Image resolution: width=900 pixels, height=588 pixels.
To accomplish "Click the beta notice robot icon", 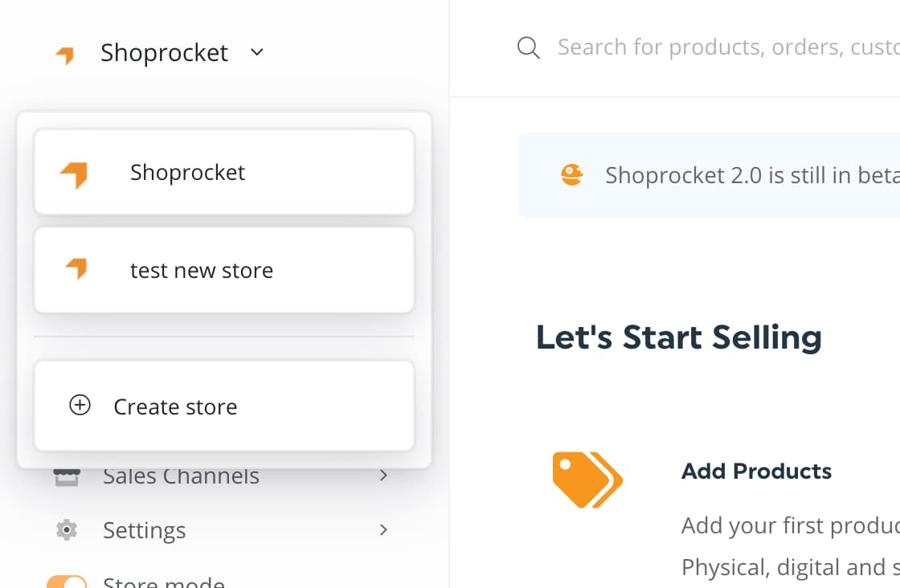I will point(571,175).
